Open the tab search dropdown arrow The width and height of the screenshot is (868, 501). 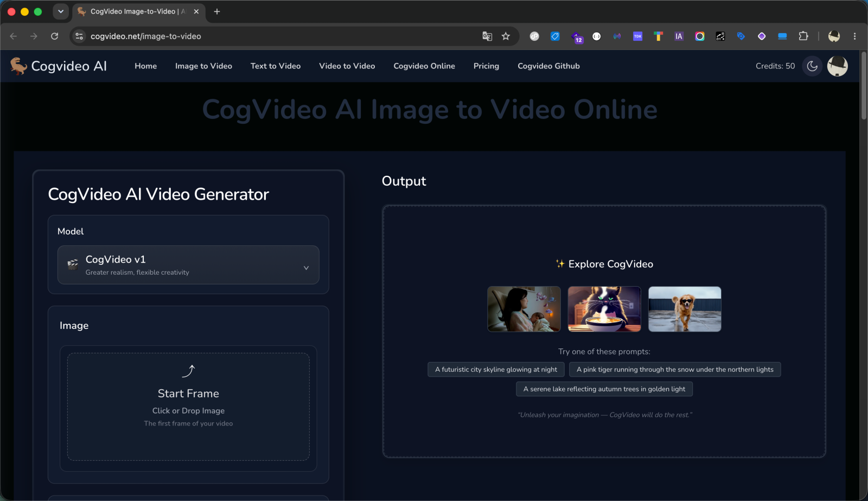[x=61, y=11]
